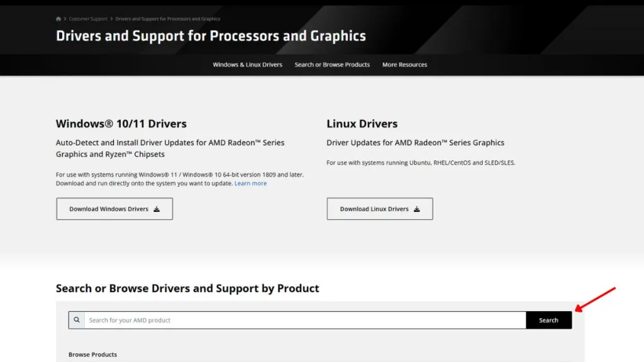
Task: Go to home via breadcrumb house icon
Action: 58,19
